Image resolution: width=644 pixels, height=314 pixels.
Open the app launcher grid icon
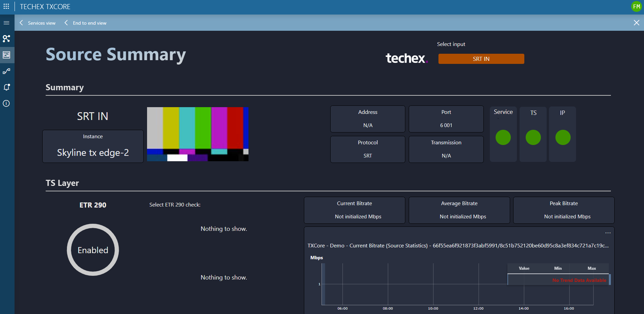pos(6,6)
